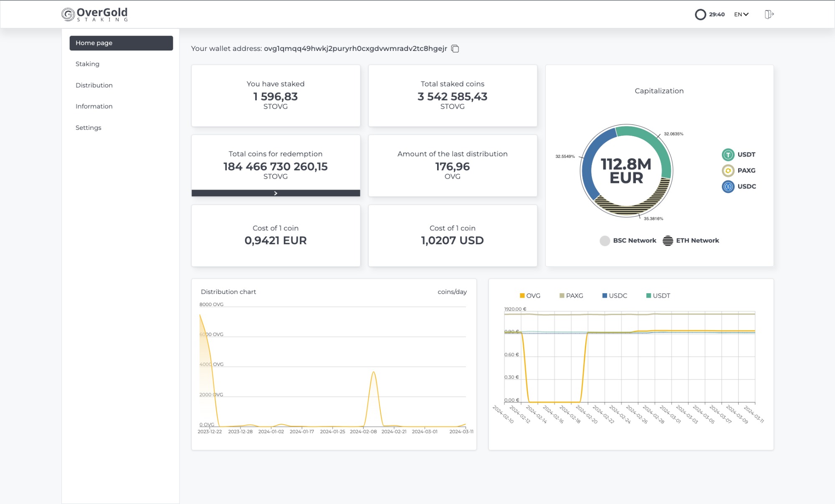Click the 0,9421 EUR coin cost
835x504 pixels.
[x=276, y=241]
